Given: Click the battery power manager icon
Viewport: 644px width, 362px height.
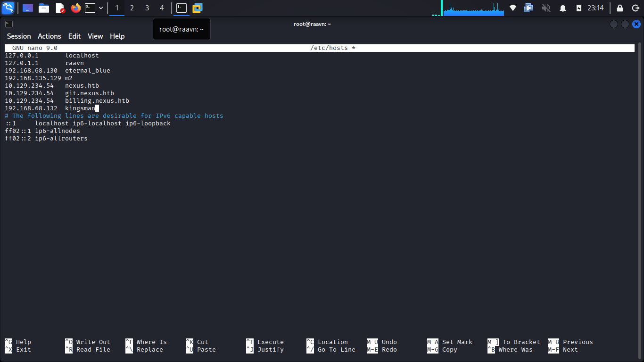Looking at the screenshot, I should pyautogui.click(x=579, y=8).
